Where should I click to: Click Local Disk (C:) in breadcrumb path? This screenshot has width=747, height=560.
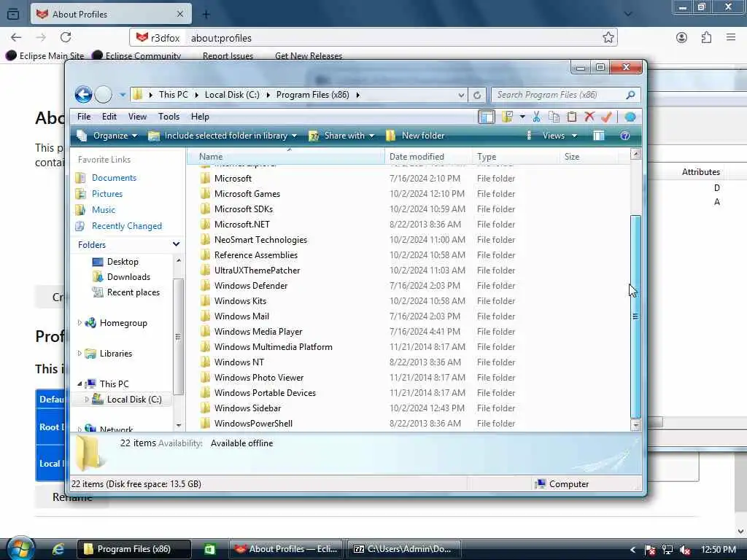(x=232, y=95)
